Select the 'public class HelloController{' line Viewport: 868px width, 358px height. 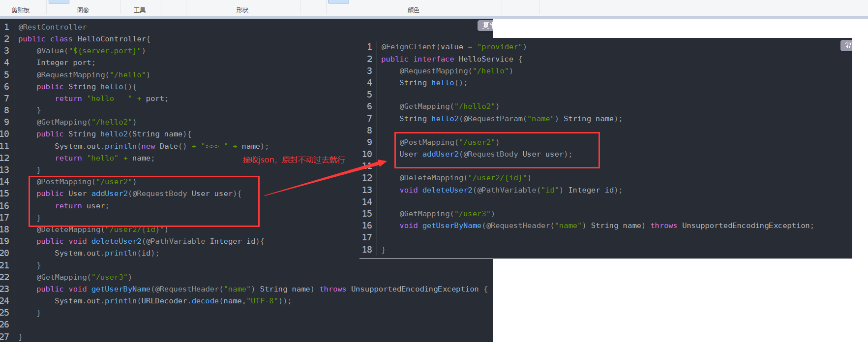click(x=84, y=39)
